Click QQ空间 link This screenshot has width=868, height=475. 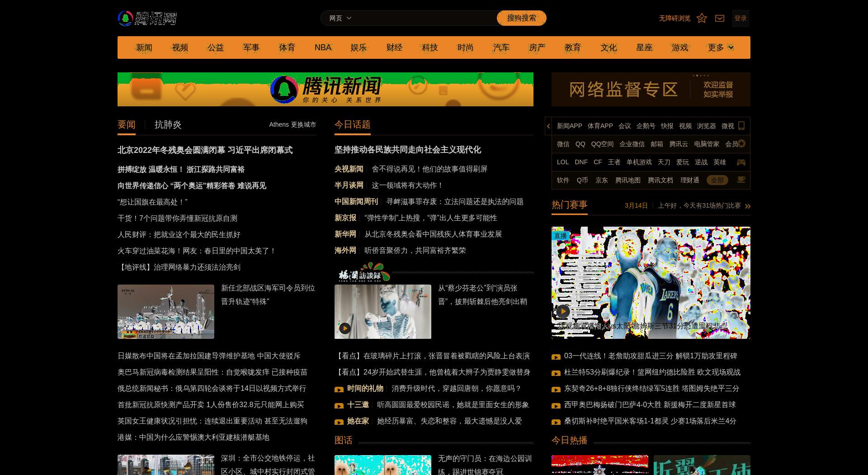tap(602, 144)
